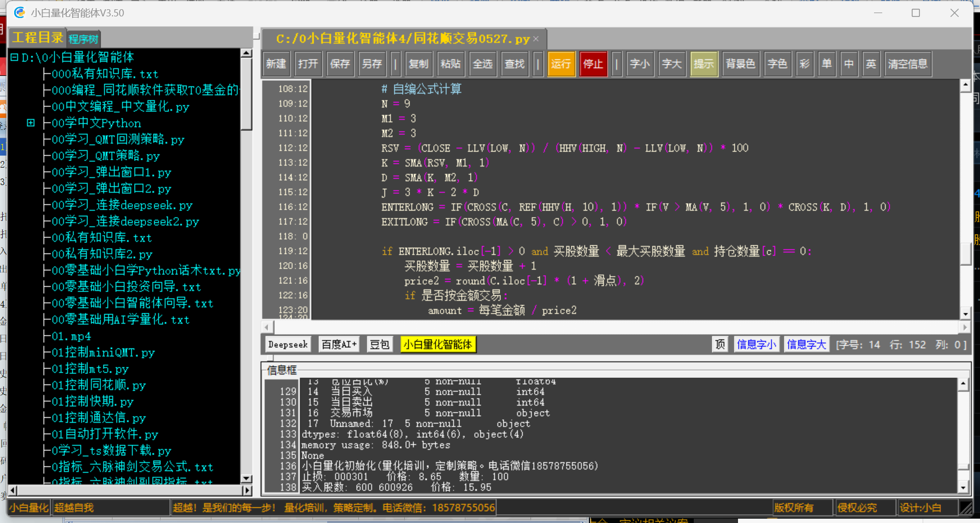Open 01控制通达信.py file
The image size is (980, 523).
tap(99, 418)
